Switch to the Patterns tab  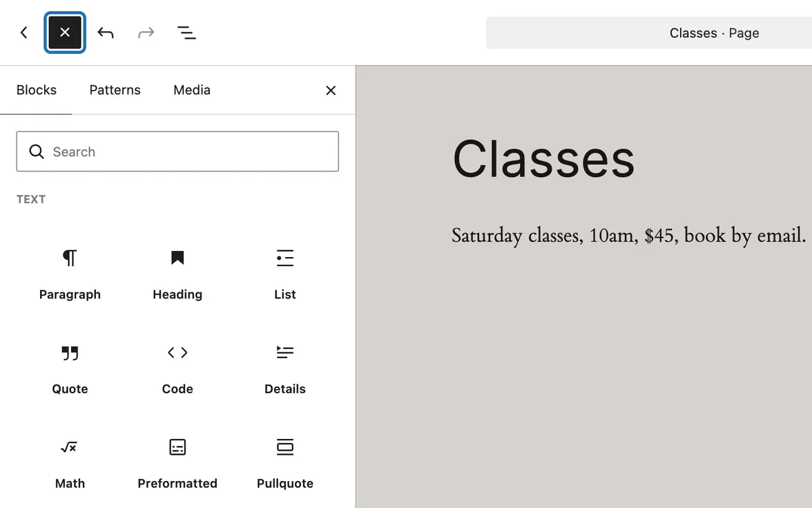click(x=115, y=90)
